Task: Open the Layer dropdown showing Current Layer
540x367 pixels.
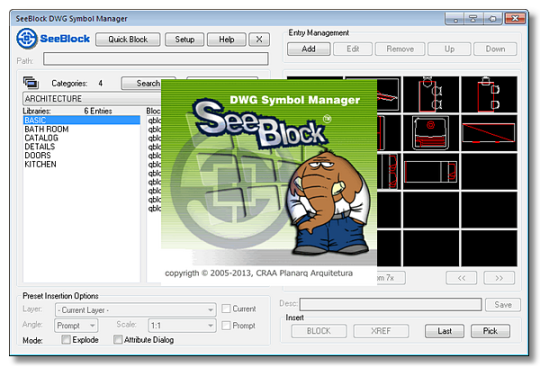Action: click(135, 310)
